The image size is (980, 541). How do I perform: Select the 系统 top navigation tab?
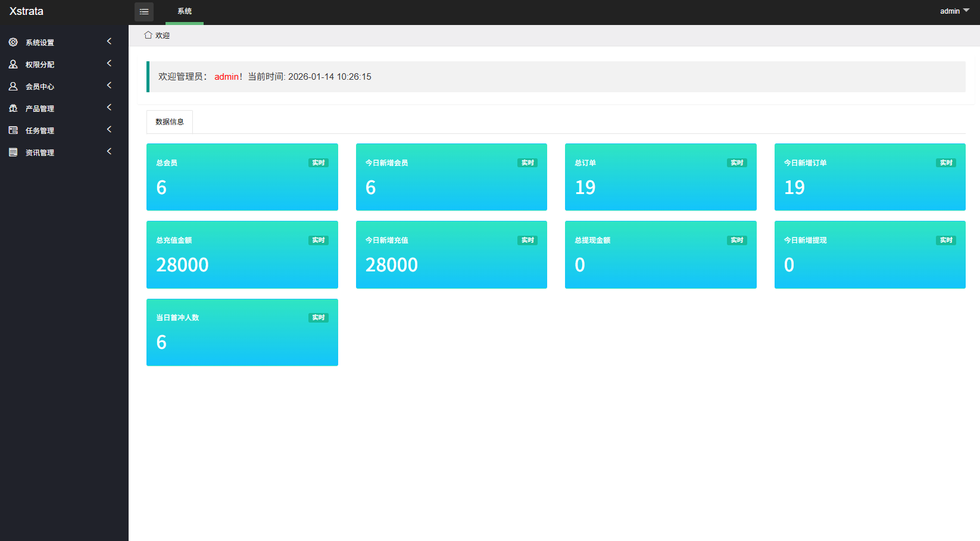[185, 11]
